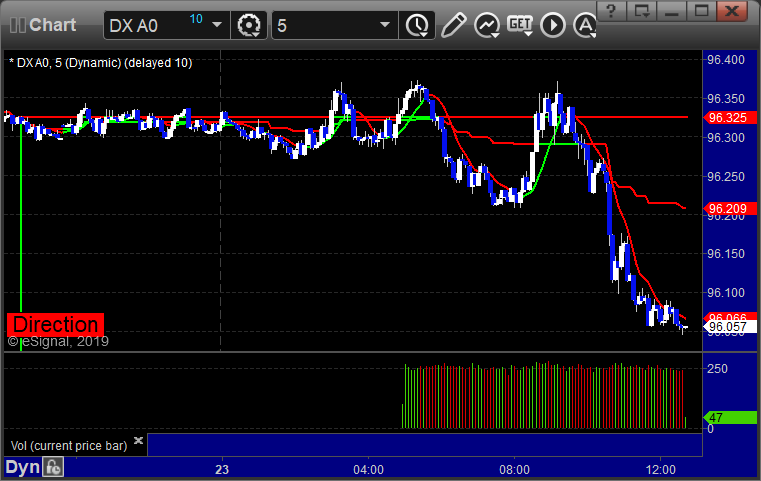The width and height of the screenshot is (761, 481).
Task: Maximize the chart window
Action: [702, 11]
